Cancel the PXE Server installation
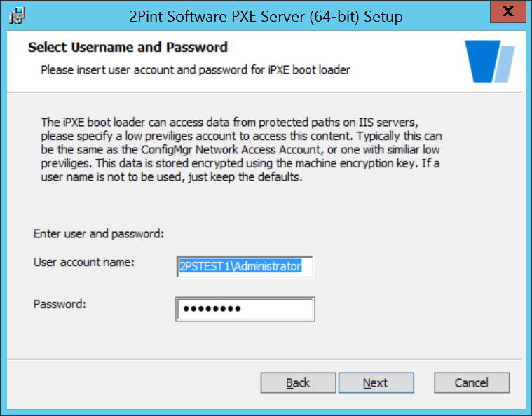This screenshot has width=532, height=416. point(472,383)
